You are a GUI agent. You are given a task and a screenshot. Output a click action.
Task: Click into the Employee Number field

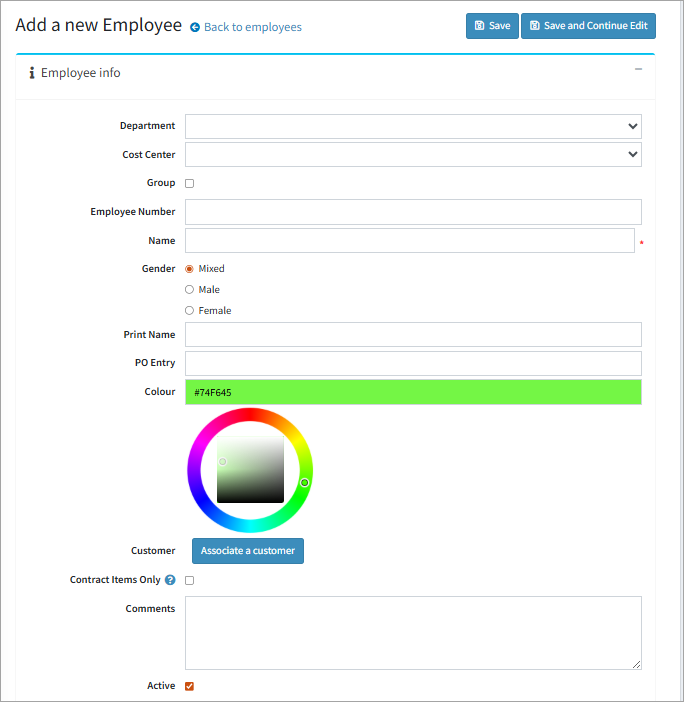pyautogui.click(x=413, y=212)
